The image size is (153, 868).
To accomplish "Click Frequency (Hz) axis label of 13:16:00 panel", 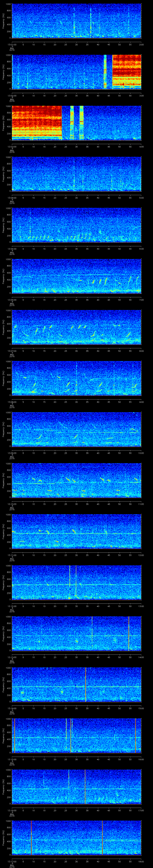I will [3, 787].
